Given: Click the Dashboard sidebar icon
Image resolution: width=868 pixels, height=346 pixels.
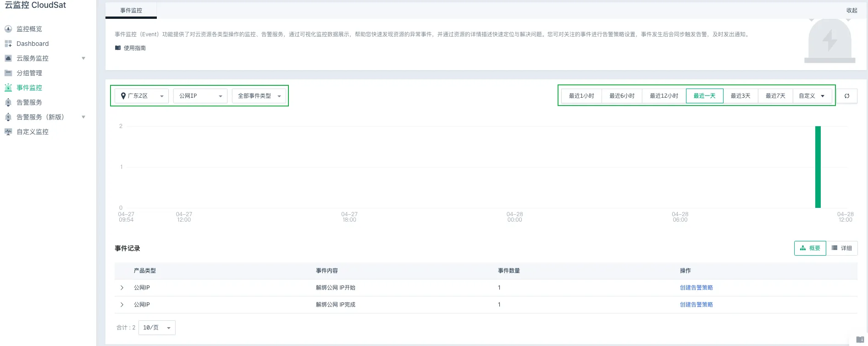Looking at the screenshot, I should tap(8, 44).
